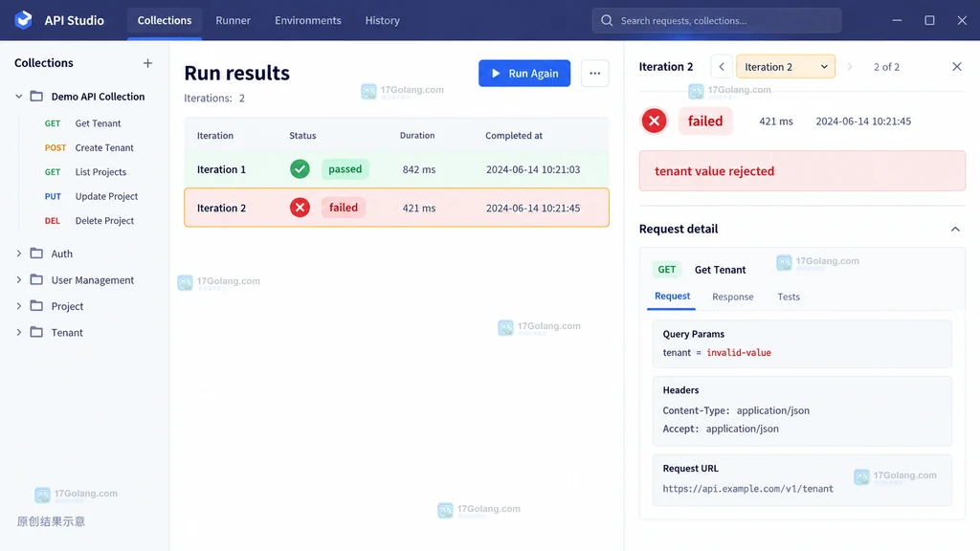Screen dimensions: 980x551
Task: Collapse the Demo API Collection tree
Action: [x=19, y=97]
